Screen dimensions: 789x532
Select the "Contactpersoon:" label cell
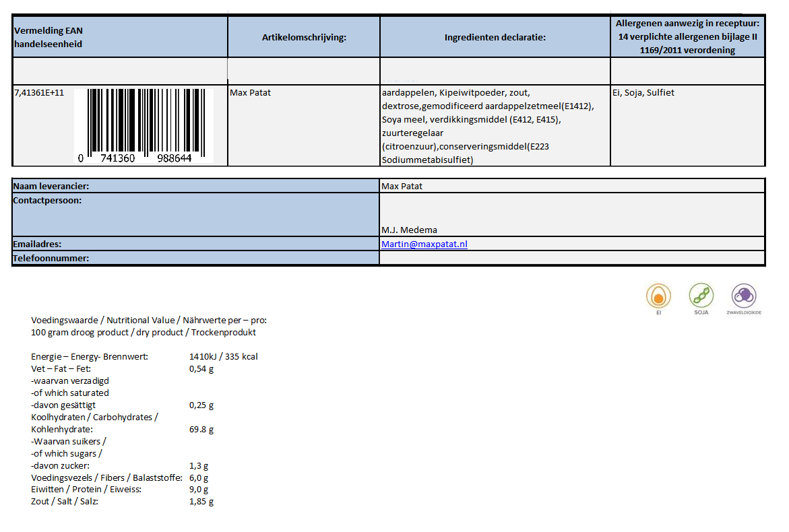pos(196,215)
